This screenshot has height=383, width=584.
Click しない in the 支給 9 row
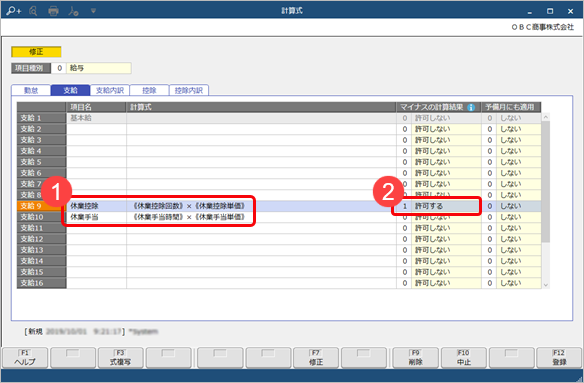[x=519, y=206]
